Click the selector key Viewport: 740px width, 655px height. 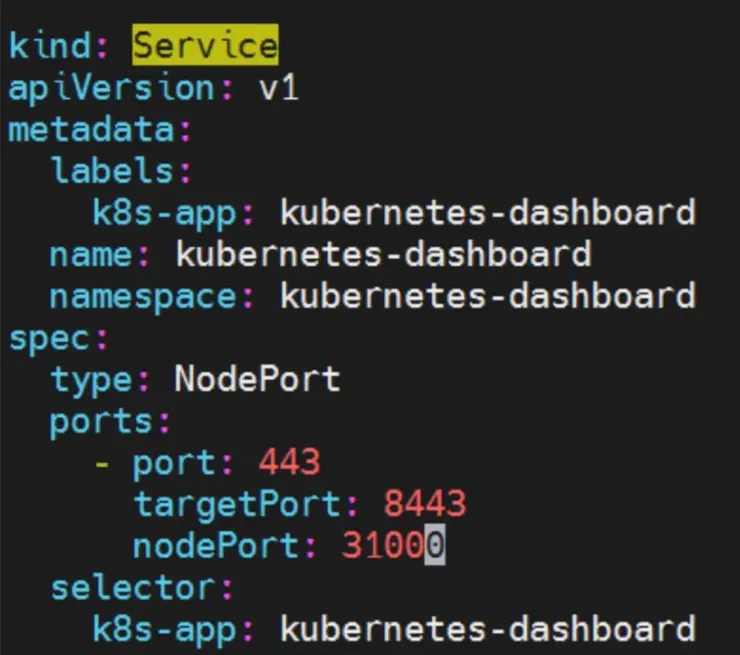point(133,587)
